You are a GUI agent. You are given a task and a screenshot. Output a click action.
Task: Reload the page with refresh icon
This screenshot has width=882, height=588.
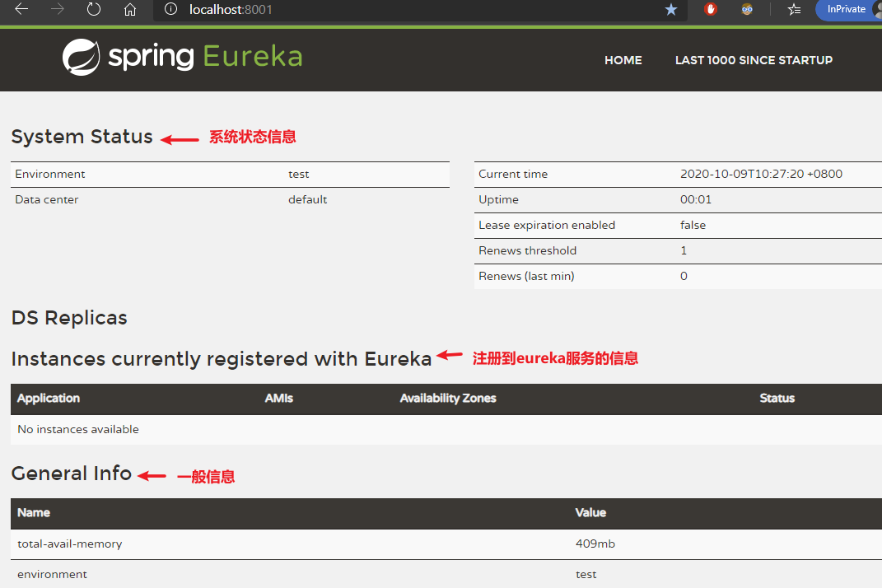[93, 9]
